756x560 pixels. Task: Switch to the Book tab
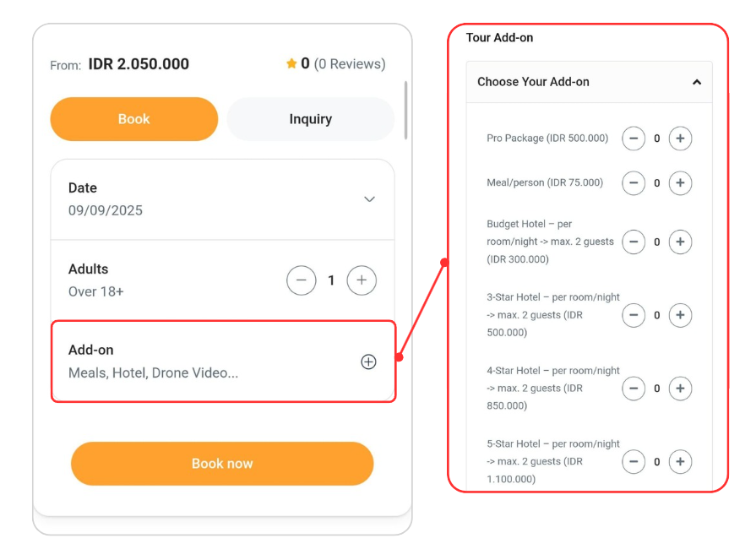pos(134,119)
